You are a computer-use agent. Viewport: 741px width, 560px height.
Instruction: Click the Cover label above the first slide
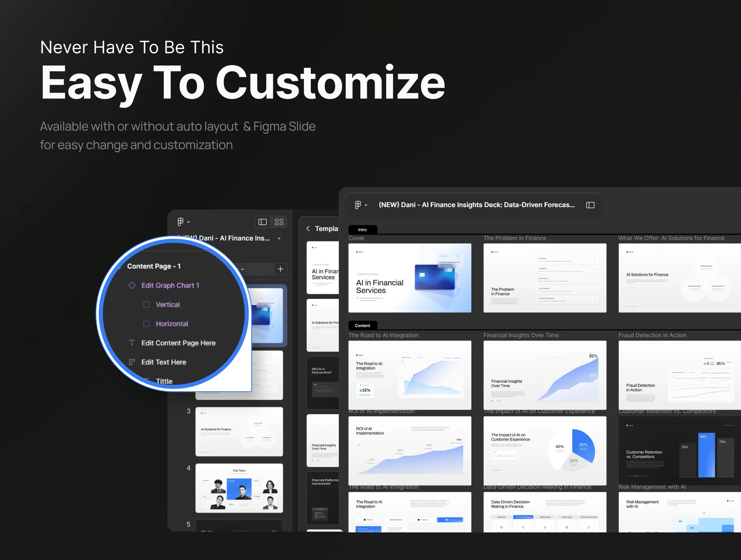(357, 238)
